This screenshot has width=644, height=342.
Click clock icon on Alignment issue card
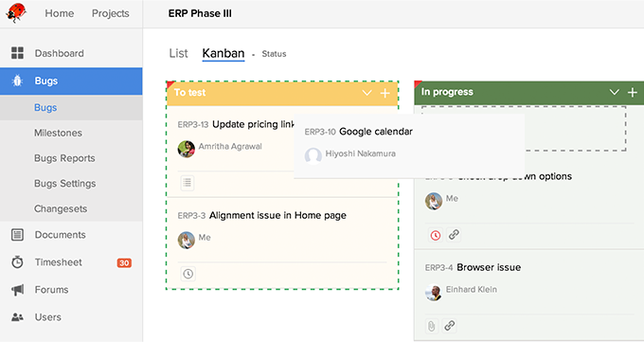188,274
